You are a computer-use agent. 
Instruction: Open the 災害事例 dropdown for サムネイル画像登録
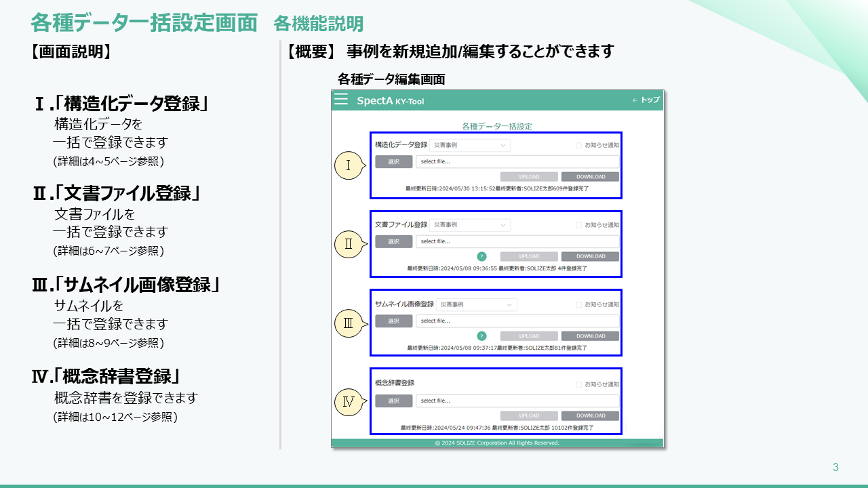(x=476, y=305)
